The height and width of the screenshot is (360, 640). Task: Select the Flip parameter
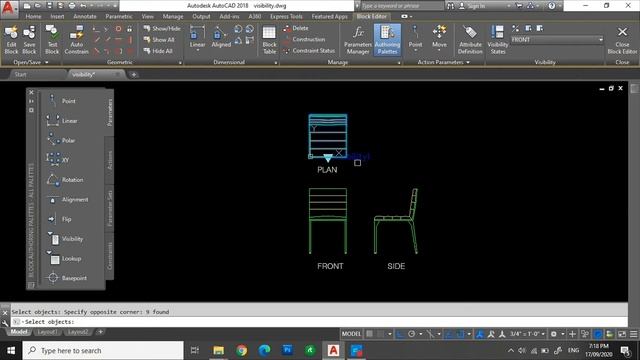coord(60,219)
